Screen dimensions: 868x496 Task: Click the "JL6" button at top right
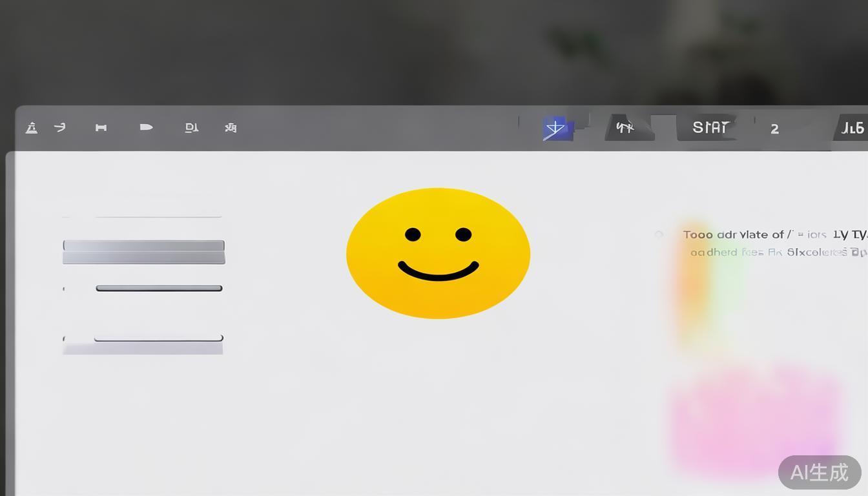pos(852,129)
